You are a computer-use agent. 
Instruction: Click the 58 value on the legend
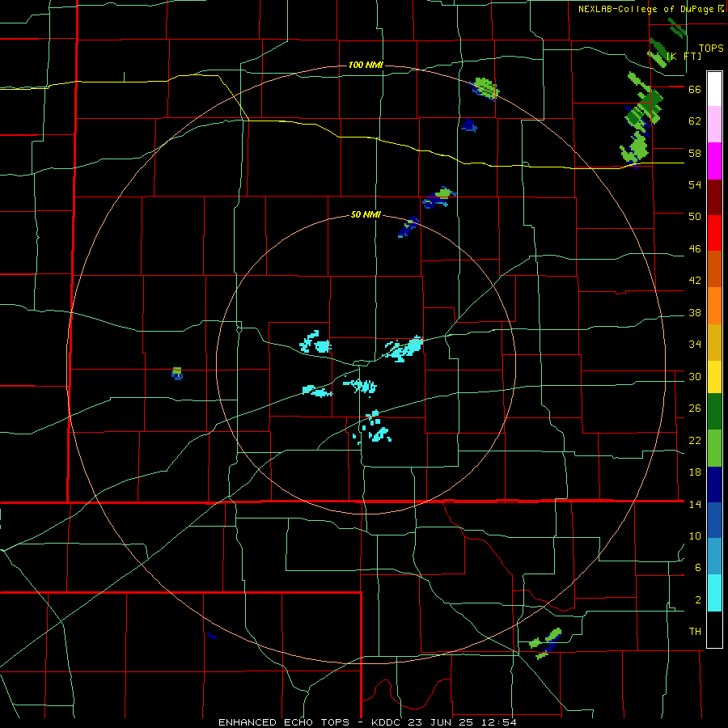click(x=695, y=153)
